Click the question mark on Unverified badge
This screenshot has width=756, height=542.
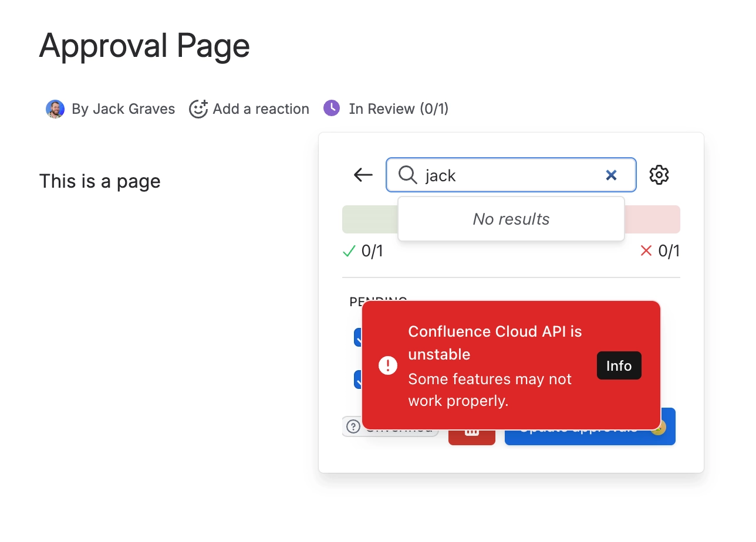click(353, 427)
